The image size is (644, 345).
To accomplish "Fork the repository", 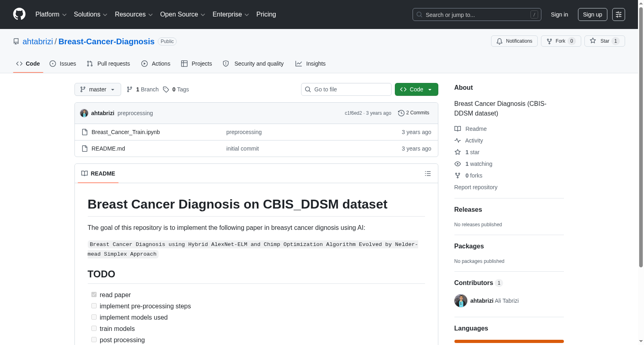I will pos(561,41).
